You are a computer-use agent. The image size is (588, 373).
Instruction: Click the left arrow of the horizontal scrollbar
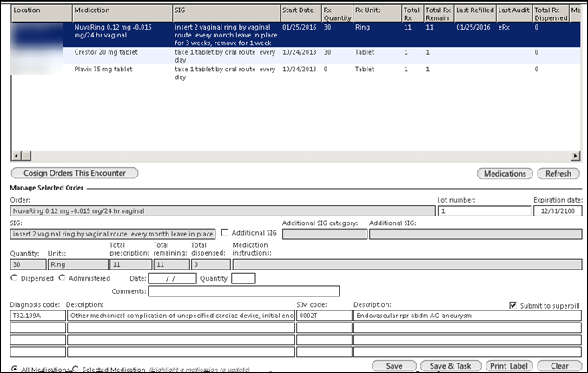[17, 156]
